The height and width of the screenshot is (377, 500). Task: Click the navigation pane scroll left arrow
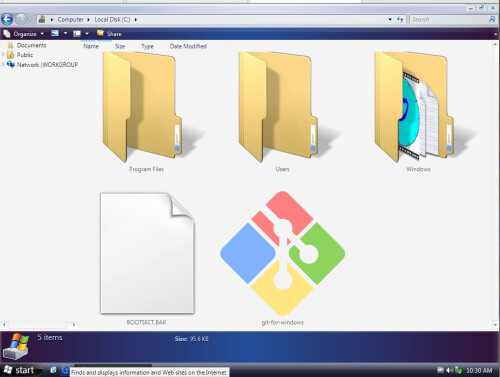click(x=4, y=324)
